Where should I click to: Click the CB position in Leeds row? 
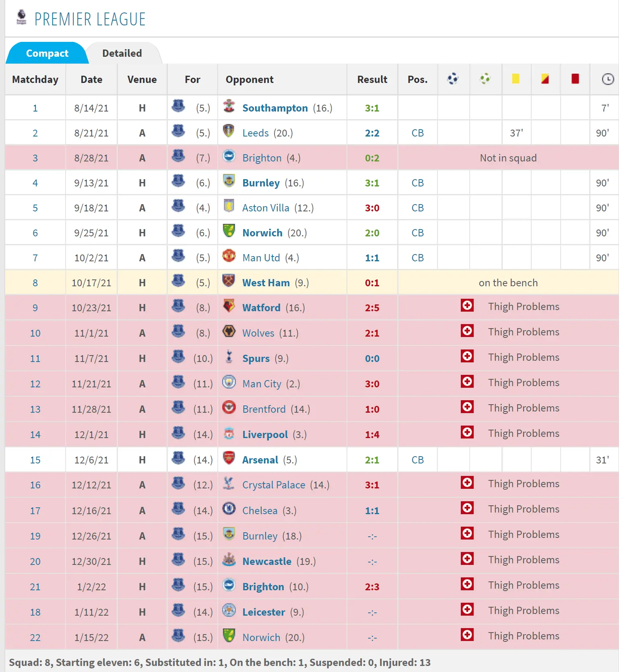pyautogui.click(x=417, y=133)
